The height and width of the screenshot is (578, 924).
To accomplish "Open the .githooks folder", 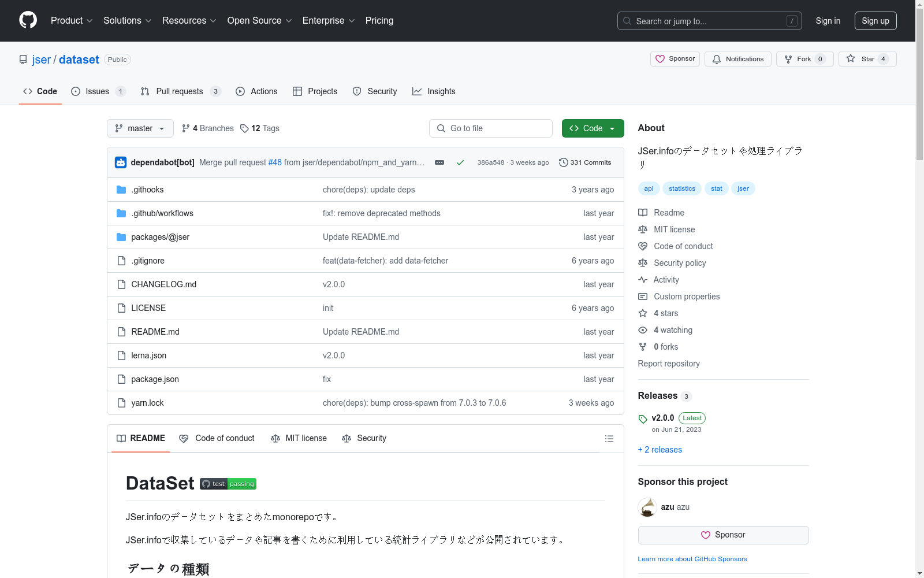I will coord(147,190).
